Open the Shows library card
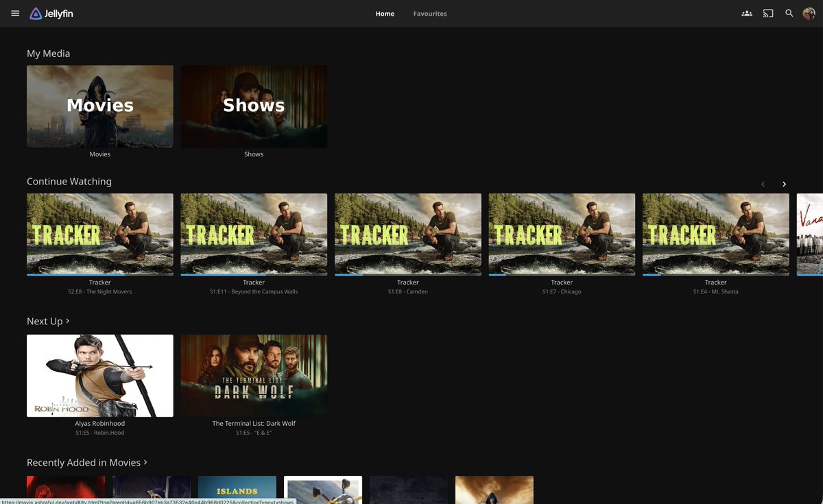 point(254,106)
